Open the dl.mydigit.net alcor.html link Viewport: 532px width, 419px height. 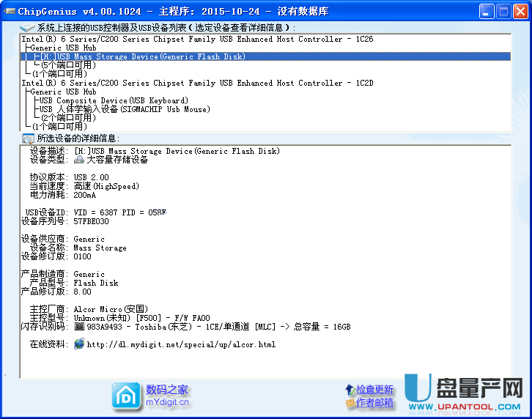point(181,344)
